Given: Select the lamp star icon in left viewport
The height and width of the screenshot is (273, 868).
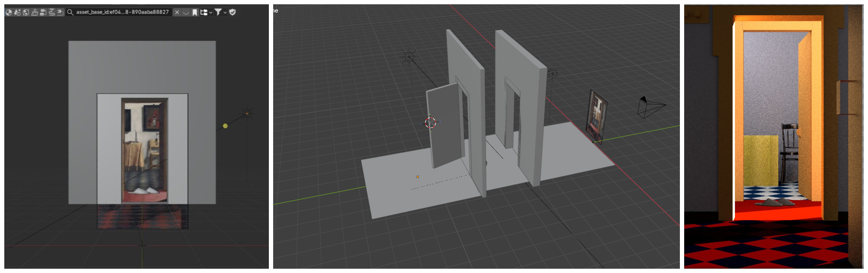Looking at the screenshot, I should click(247, 114).
